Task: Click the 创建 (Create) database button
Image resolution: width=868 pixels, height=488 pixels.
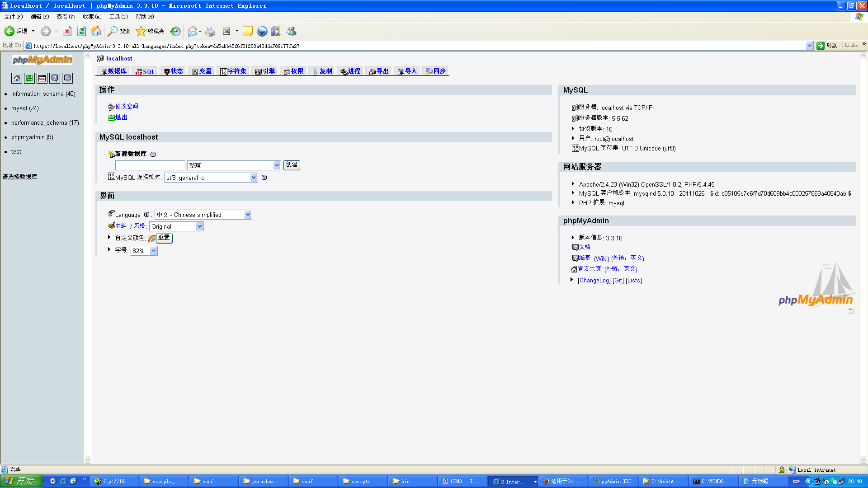Action: click(x=292, y=165)
